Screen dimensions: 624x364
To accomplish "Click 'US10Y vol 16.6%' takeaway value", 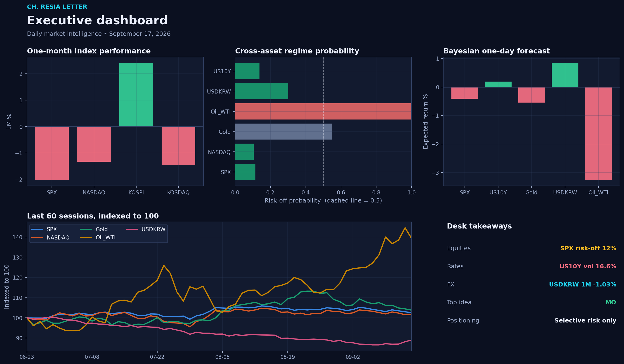I will pyautogui.click(x=588, y=266).
